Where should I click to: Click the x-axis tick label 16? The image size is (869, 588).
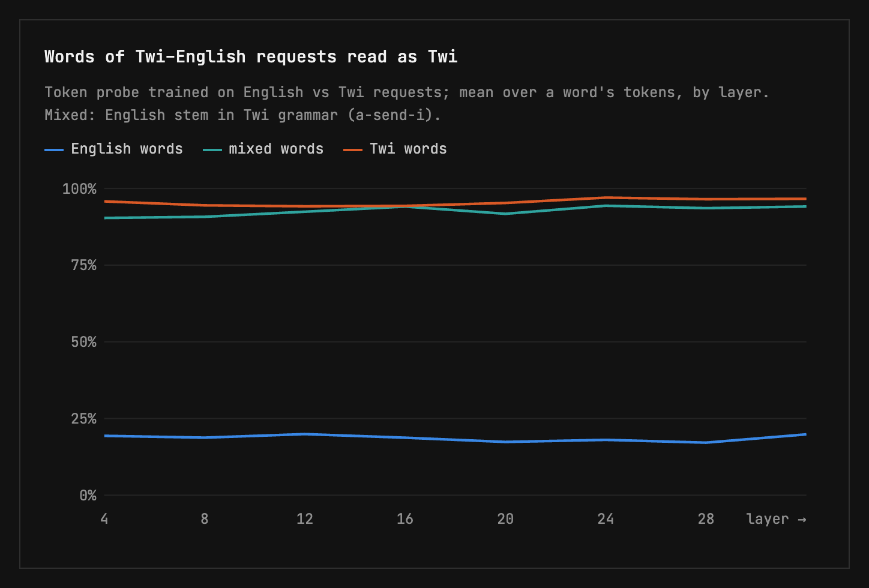405,519
